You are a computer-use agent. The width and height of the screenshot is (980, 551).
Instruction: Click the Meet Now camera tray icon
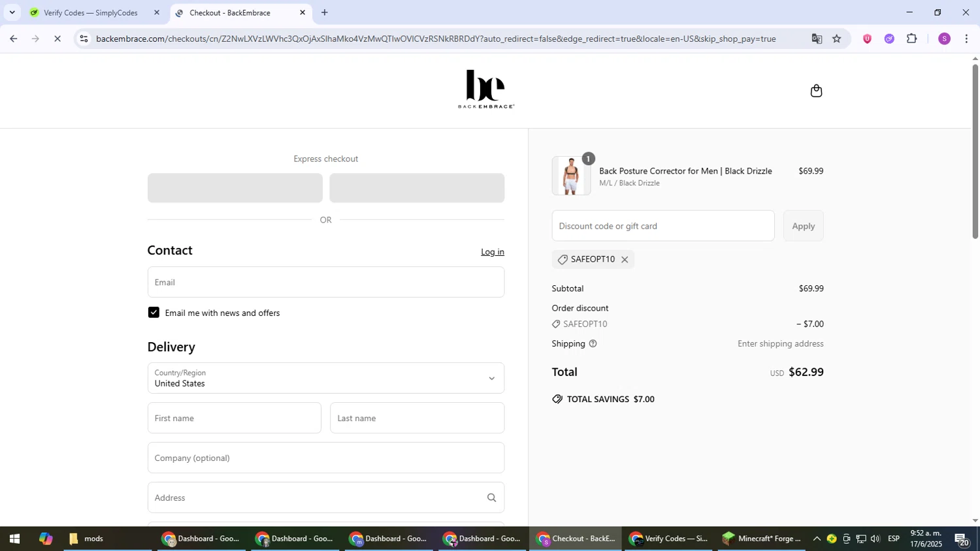tap(847, 539)
